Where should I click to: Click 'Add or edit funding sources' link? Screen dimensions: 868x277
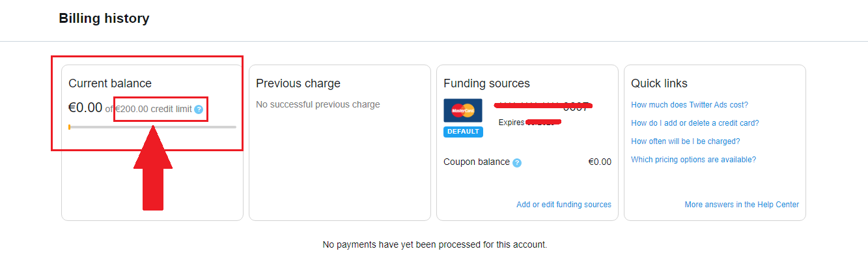(564, 205)
